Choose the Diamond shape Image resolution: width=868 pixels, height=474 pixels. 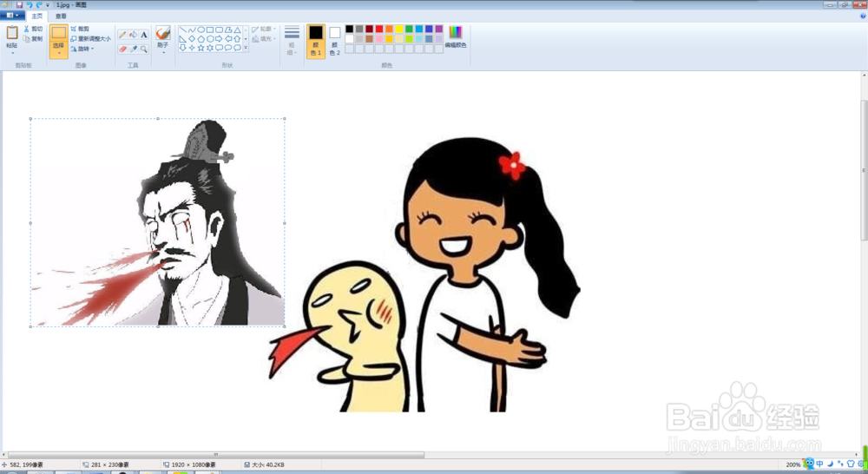point(192,39)
